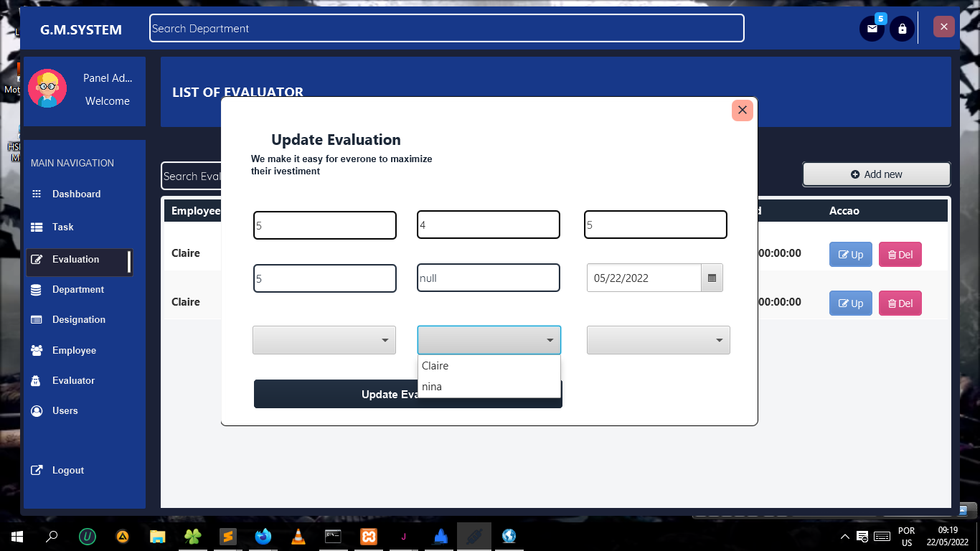This screenshot has width=980, height=551.
Task: Focus the Search Department field
Action: pyautogui.click(x=447, y=28)
